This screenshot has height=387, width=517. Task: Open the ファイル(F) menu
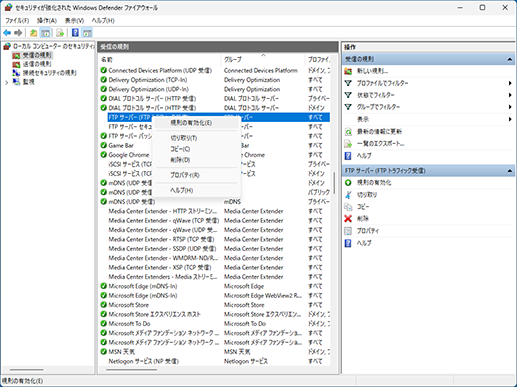[17, 21]
